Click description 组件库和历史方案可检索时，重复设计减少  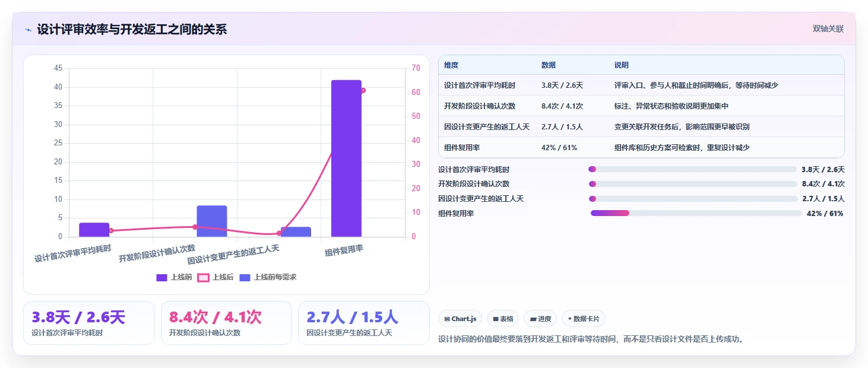point(682,148)
